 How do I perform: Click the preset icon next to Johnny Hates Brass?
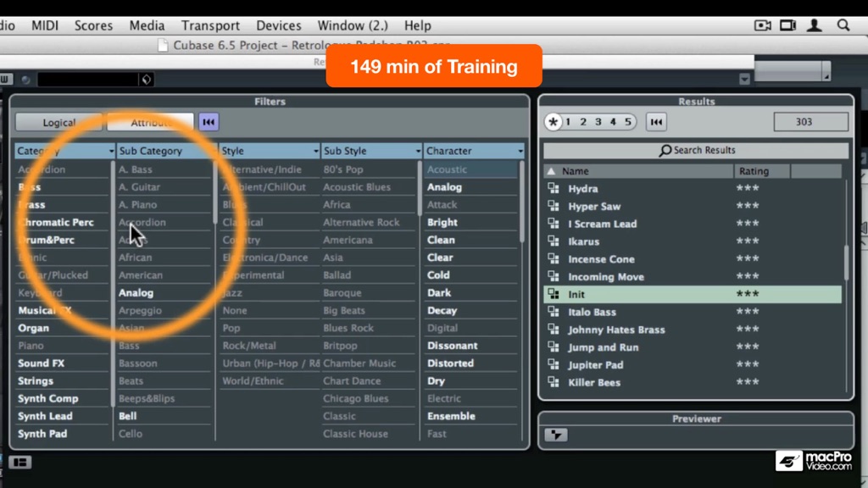[x=553, y=330]
